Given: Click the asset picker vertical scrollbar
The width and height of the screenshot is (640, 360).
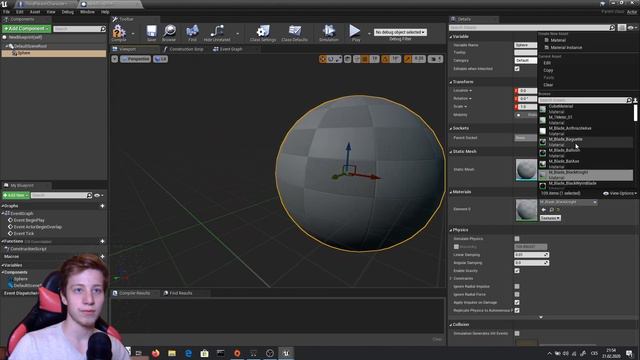Looking at the screenshot, I should [x=636, y=113].
